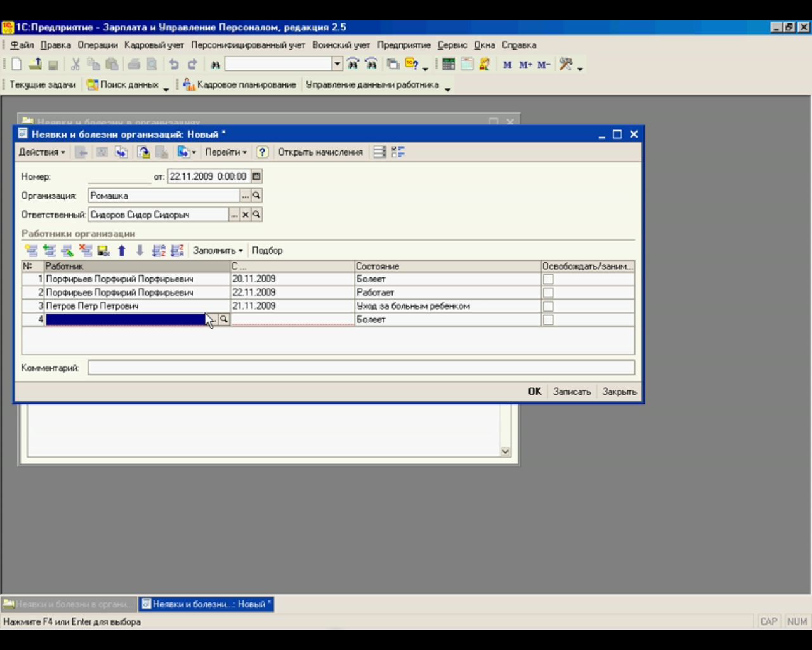
Task: Click Открыть начисления button
Action: click(320, 152)
